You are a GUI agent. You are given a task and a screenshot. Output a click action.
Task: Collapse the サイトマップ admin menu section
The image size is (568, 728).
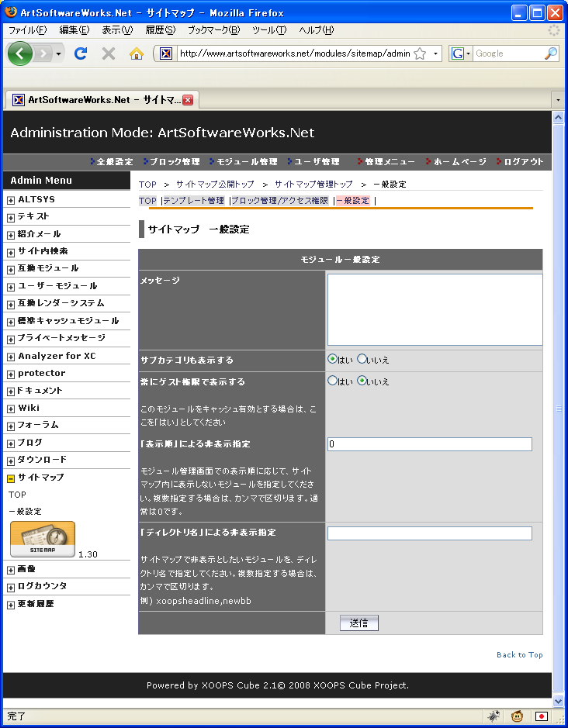(x=11, y=478)
